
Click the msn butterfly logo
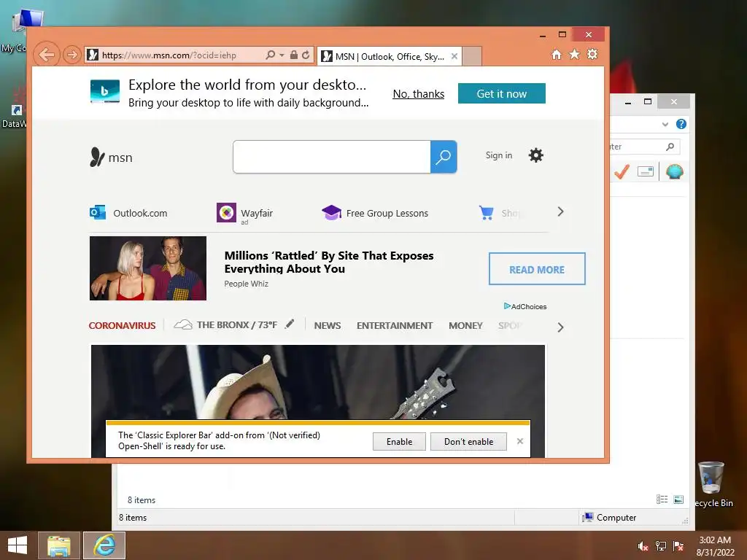click(x=111, y=157)
